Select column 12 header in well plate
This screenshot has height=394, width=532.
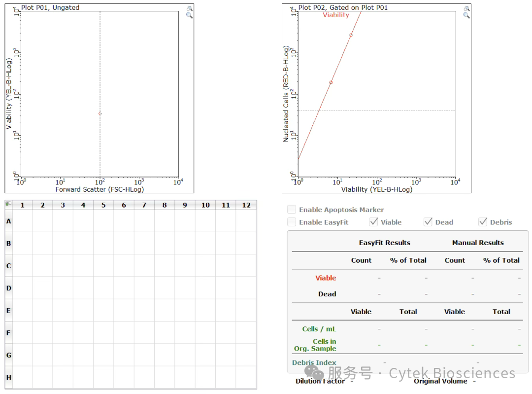point(246,205)
